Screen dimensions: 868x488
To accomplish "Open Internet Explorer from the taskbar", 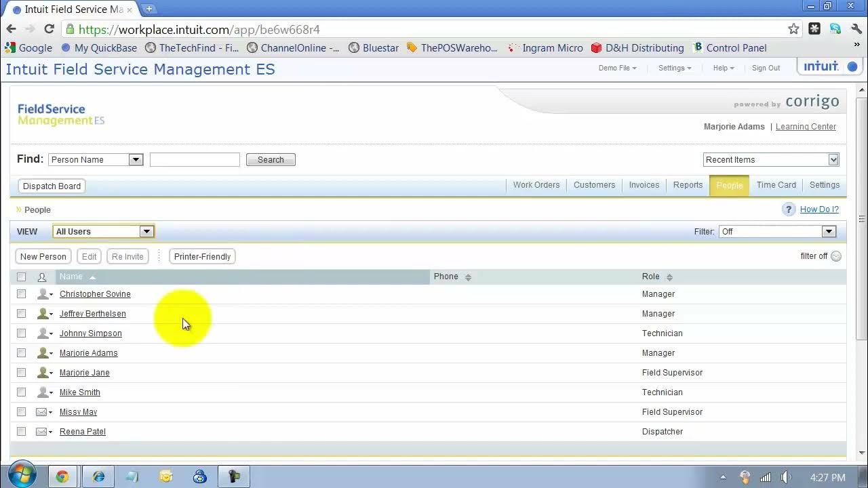I will click(x=98, y=476).
